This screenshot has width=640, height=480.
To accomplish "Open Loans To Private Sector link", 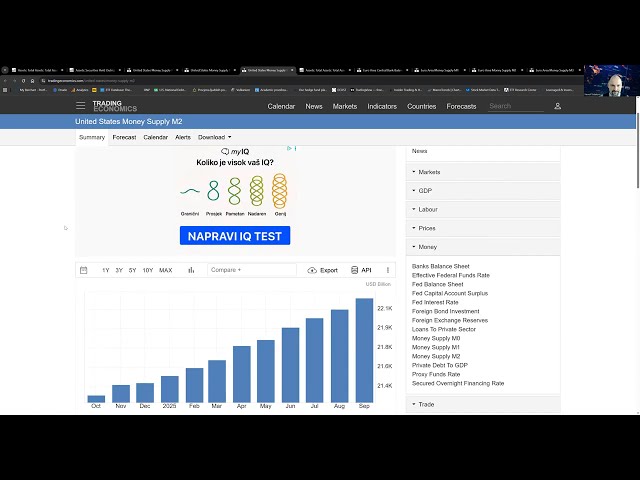I will tap(444, 329).
